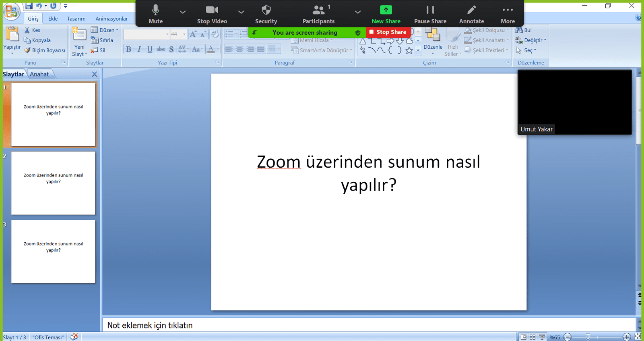This screenshot has width=644, height=341.
Task: Increase font size with grow font icon
Action: pos(193,34)
